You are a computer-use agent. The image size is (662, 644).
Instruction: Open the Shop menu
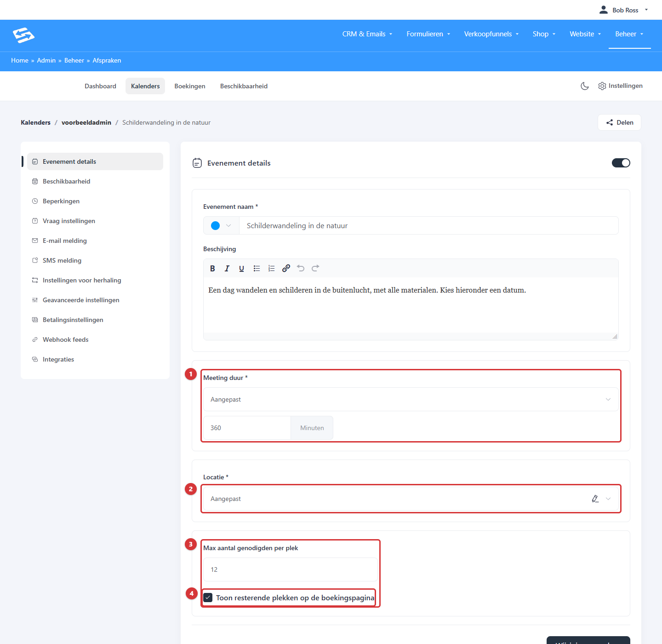[x=544, y=34]
